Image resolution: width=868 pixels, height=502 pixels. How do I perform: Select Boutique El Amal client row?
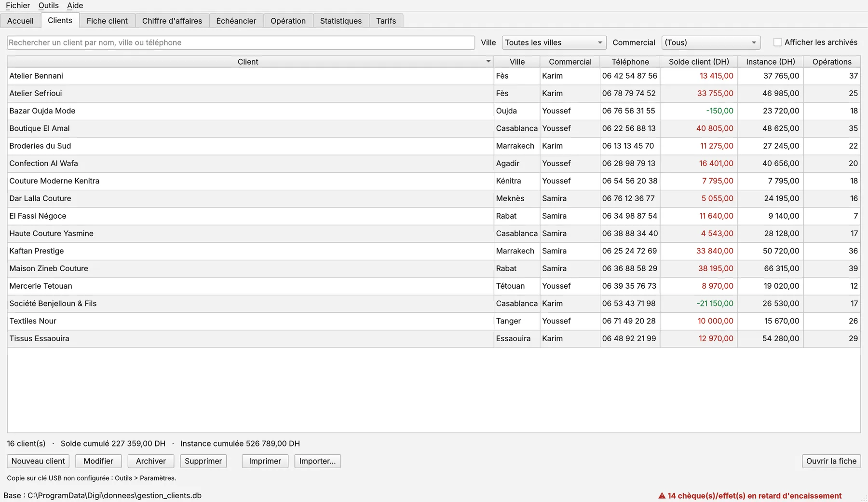[434, 128]
